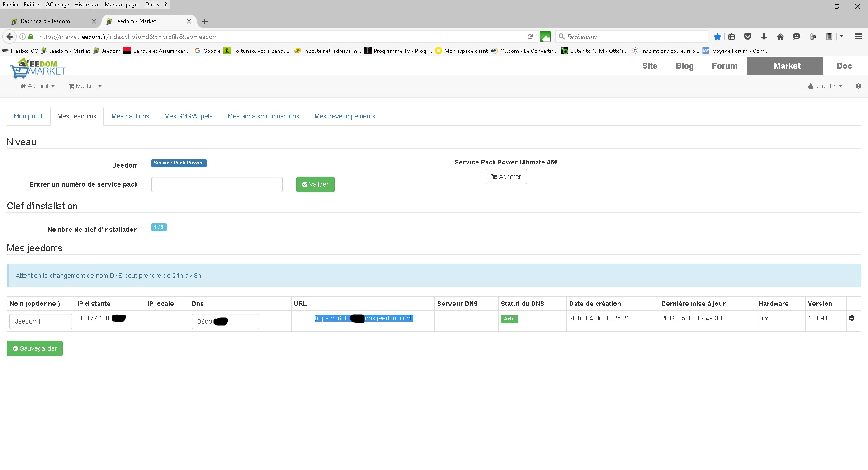Screen dimensions: 868x470
Task: Click the battery-like toolbar extension icon
Action: [829, 37]
